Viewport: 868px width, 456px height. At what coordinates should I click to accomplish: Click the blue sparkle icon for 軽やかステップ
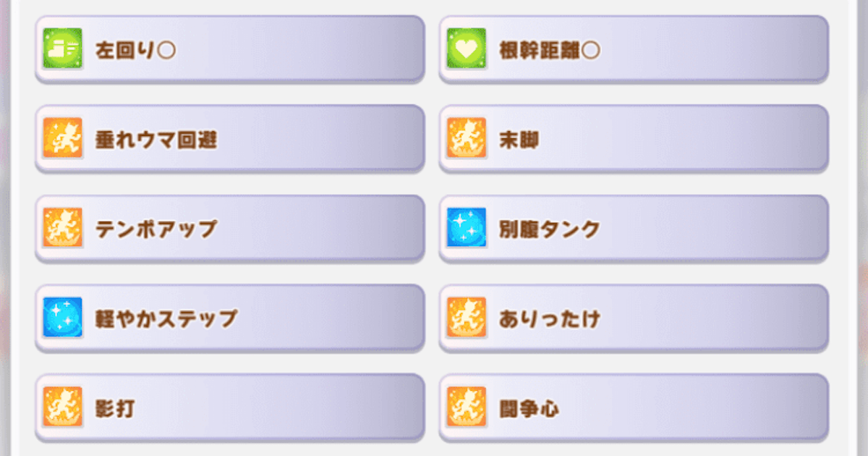coord(62,318)
